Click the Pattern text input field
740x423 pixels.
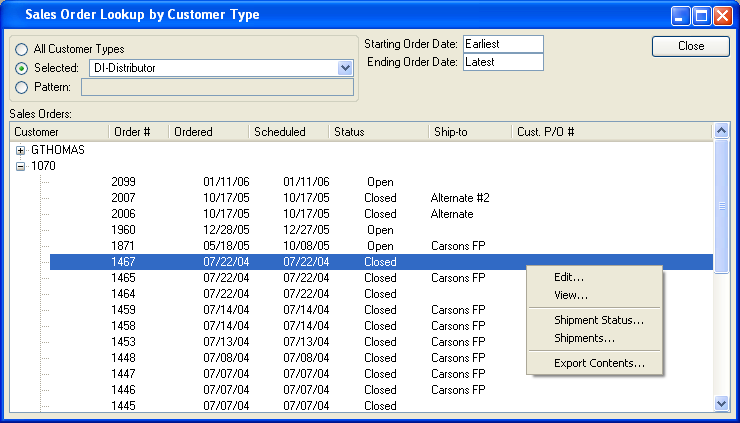217,87
